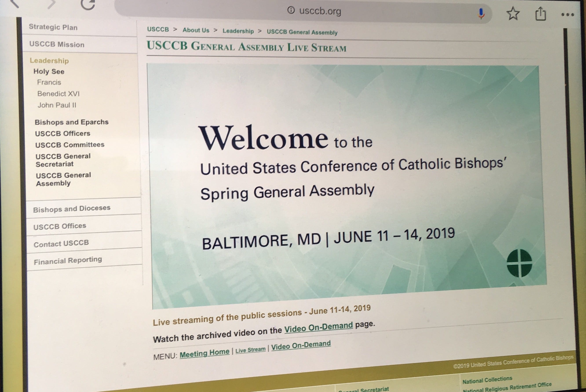Image resolution: width=586 pixels, height=392 pixels.
Task: Open Bishops and Eparchs
Action: (x=72, y=122)
